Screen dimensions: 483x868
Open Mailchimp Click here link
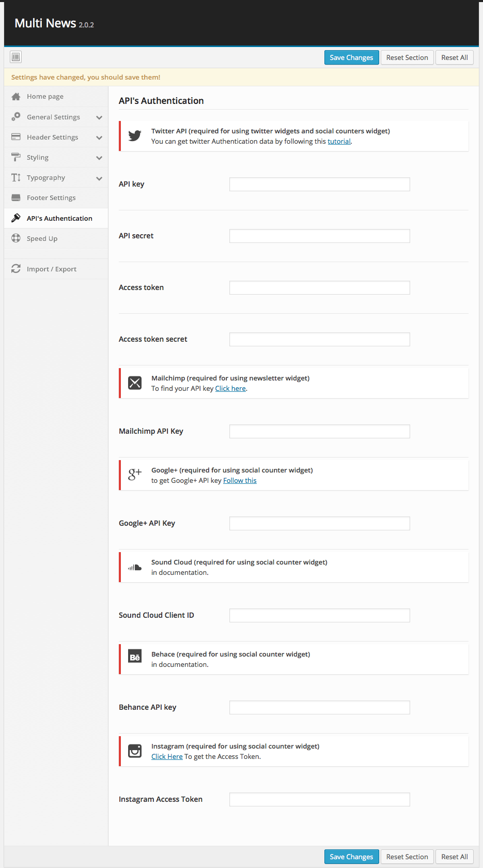(x=230, y=388)
